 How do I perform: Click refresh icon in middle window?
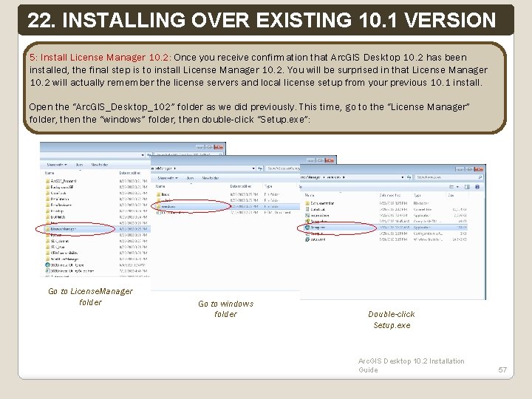(260, 168)
